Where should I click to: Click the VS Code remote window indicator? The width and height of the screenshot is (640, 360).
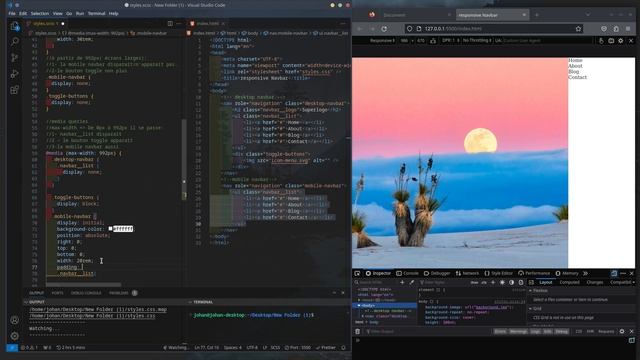(x=12, y=348)
